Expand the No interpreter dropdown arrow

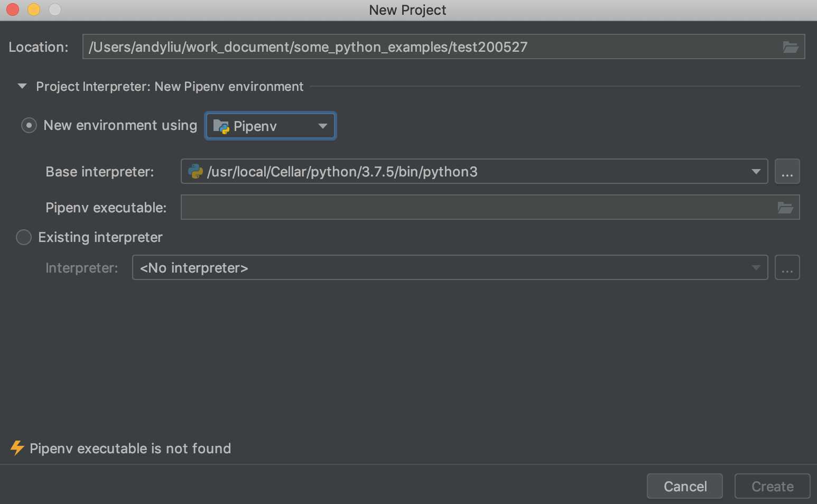pos(756,268)
